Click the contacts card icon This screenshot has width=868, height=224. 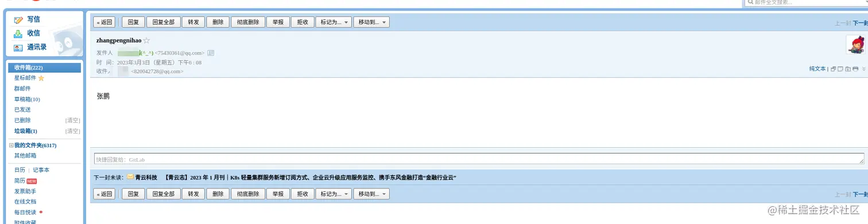coord(18,48)
